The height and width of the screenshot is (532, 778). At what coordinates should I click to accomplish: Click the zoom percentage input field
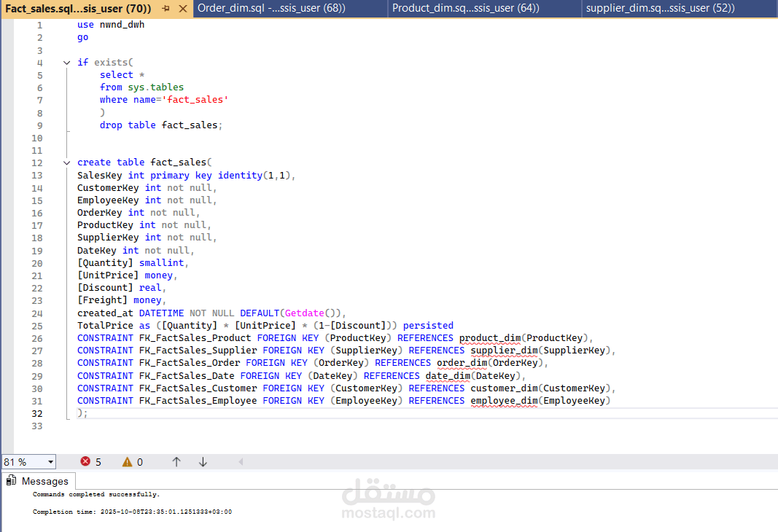click(24, 462)
